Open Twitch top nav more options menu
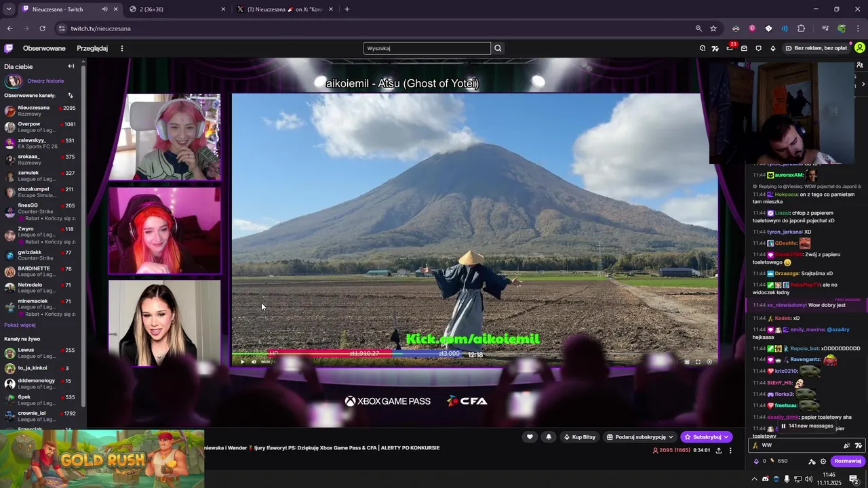Image resolution: width=868 pixels, height=488 pixels. (122, 48)
